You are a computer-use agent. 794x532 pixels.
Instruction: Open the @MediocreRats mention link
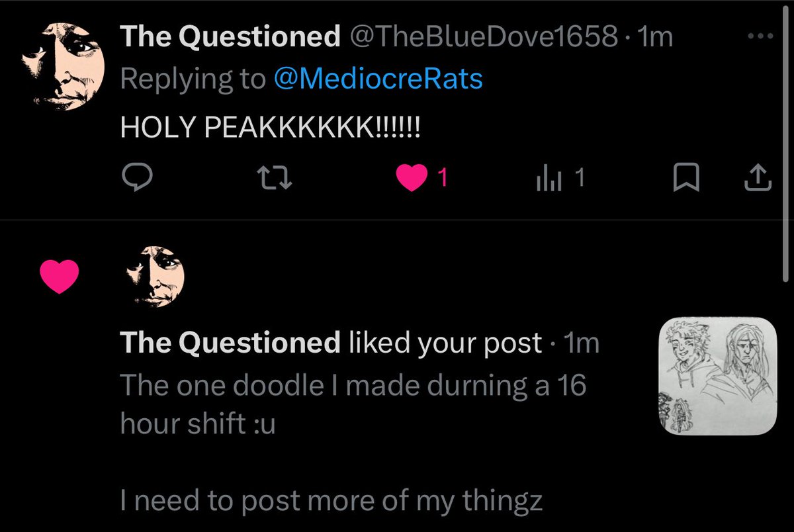tap(378, 79)
